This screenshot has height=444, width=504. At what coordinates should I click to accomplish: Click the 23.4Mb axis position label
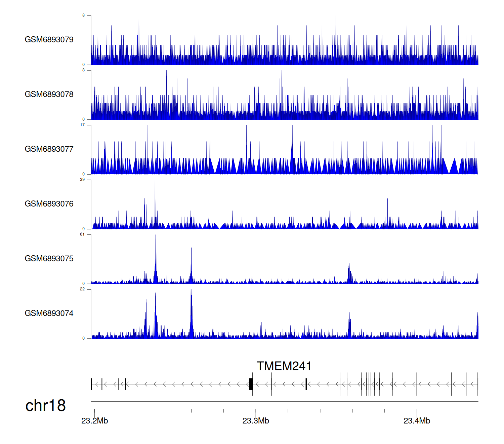417,421
